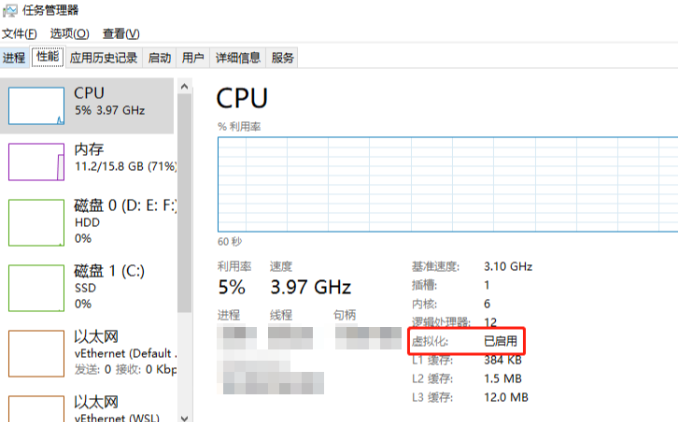Viewport: 678px width, 422px height.
Task: Switch to the 进程 tab
Action: [14, 58]
